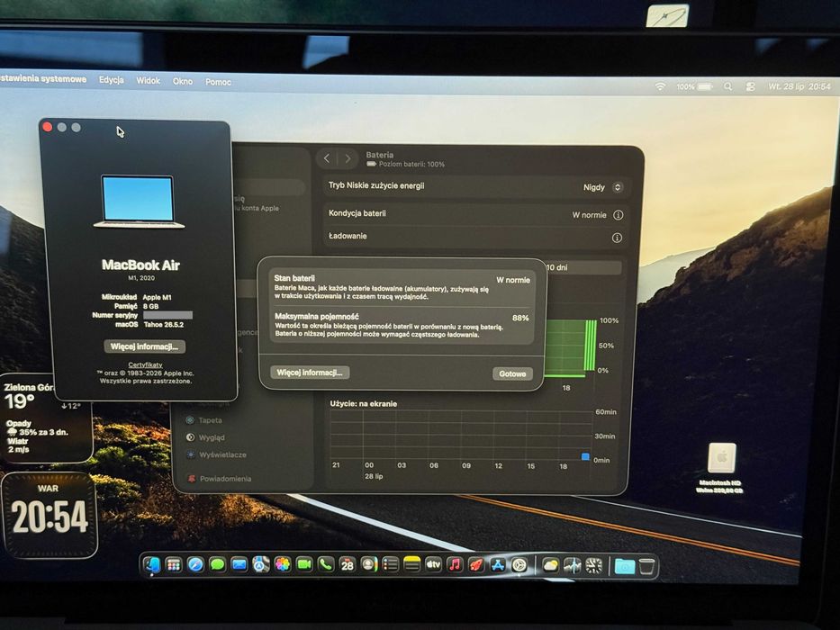Viewport: 840px width, 630px height.
Task: Click the Maksymalna pojemność 88% value
Action: (x=520, y=318)
